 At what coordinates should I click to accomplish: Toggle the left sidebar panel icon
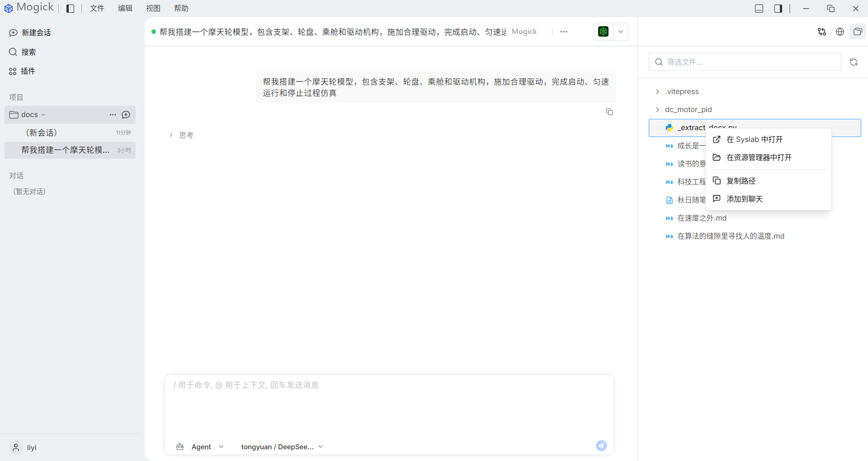click(x=71, y=9)
